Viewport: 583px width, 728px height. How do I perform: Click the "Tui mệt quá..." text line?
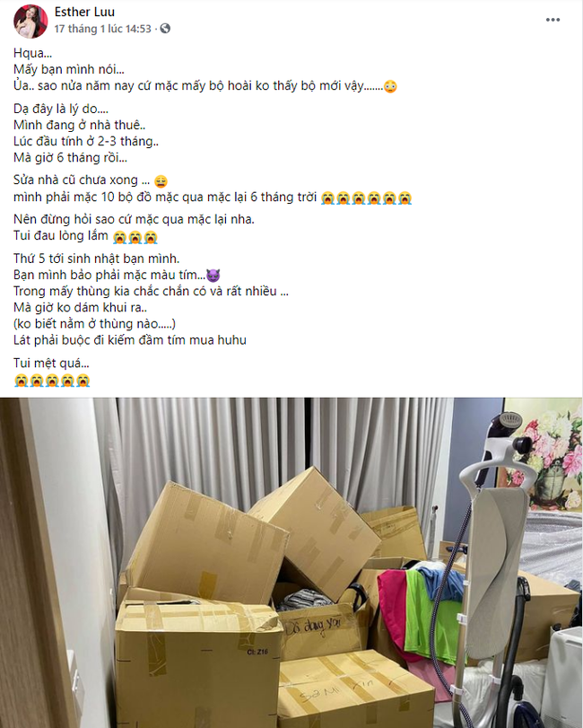click(x=51, y=363)
